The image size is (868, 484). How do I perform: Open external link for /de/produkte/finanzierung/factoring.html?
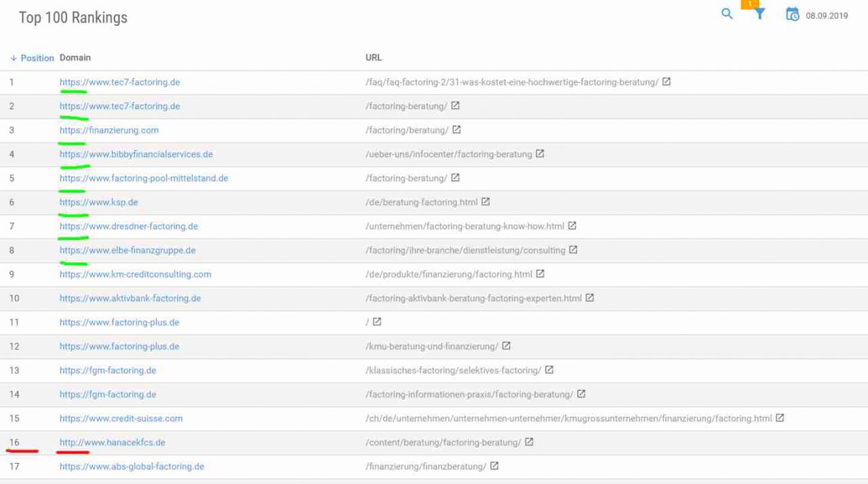(x=540, y=274)
